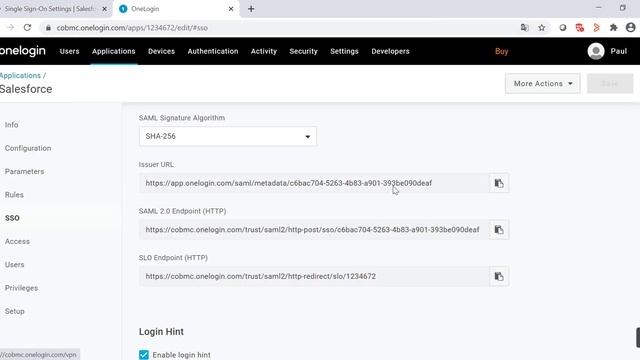Close the Single Sign-On Settings tab
The height and width of the screenshot is (360, 640).
[x=104, y=9]
